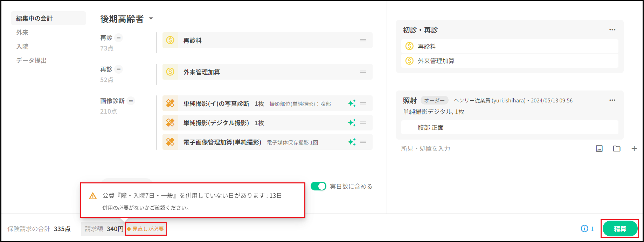This screenshot has width=644, height=242.
Task: Click the coin icon on the 再診料 row
Action: (x=170, y=40)
